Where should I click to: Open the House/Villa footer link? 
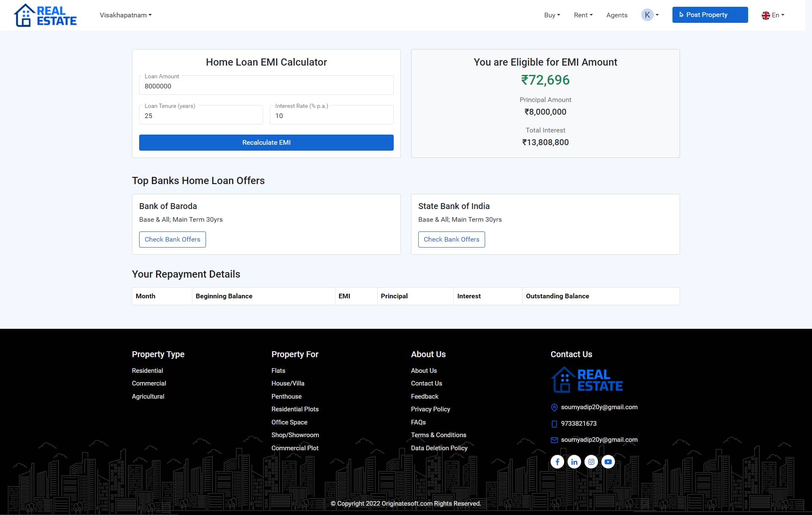coord(288,383)
